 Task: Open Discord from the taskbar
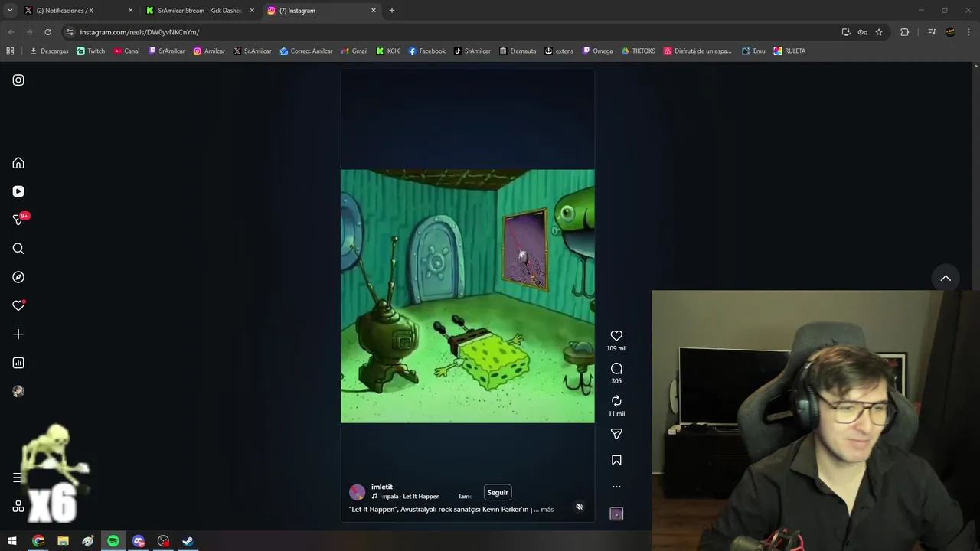pyautogui.click(x=139, y=541)
